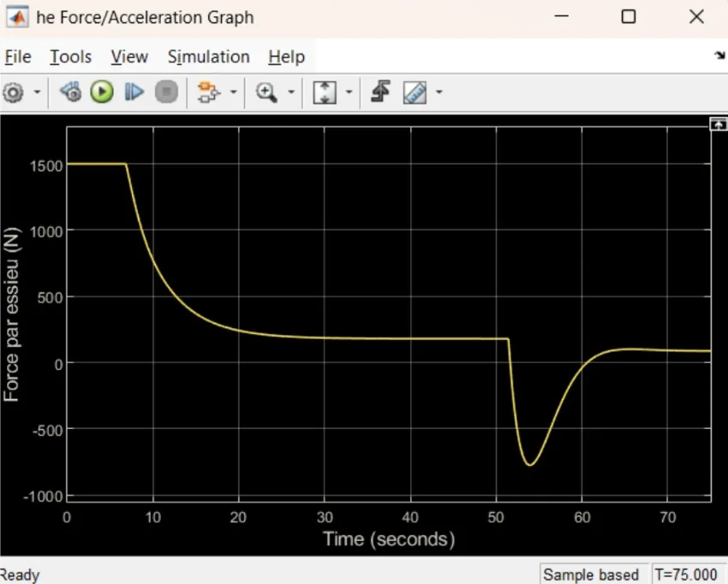The width and height of the screenshot is (728, 584).
Task: Click the minimum dip of the yellow curve
Action: (x=530, y=464)
